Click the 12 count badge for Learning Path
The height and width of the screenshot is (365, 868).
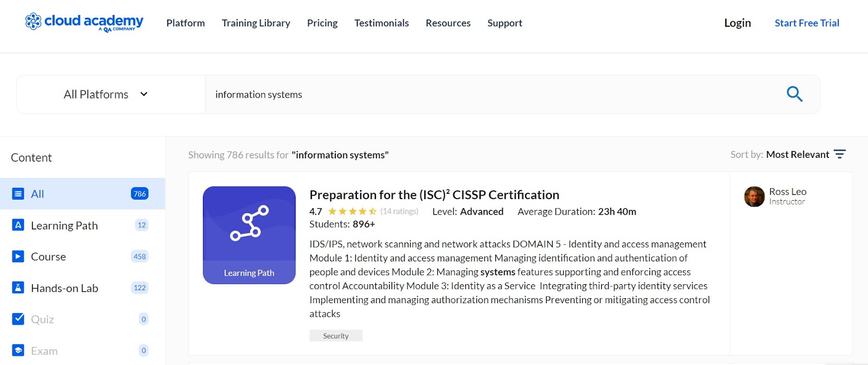coord(142,225)
